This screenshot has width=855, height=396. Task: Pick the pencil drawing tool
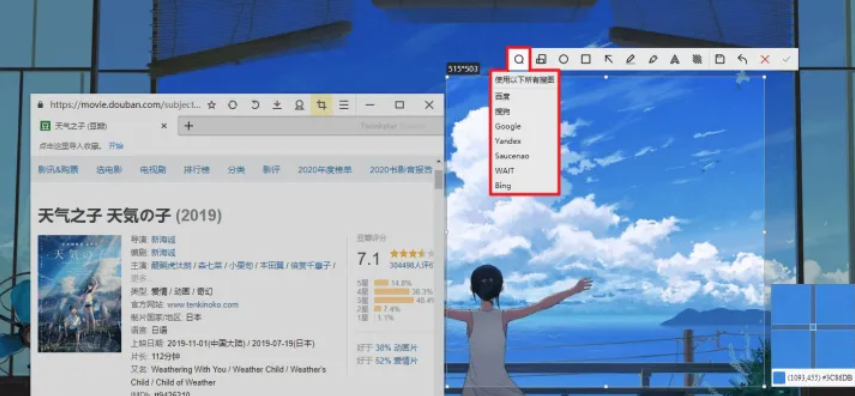630,59
